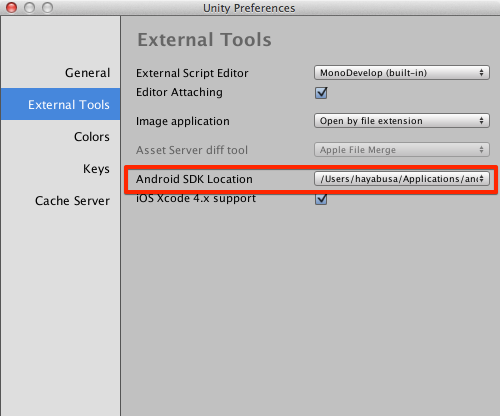Go to Cache Server settings
The width and height of the screenshot is (500, 416).
[x=72, y=201]
